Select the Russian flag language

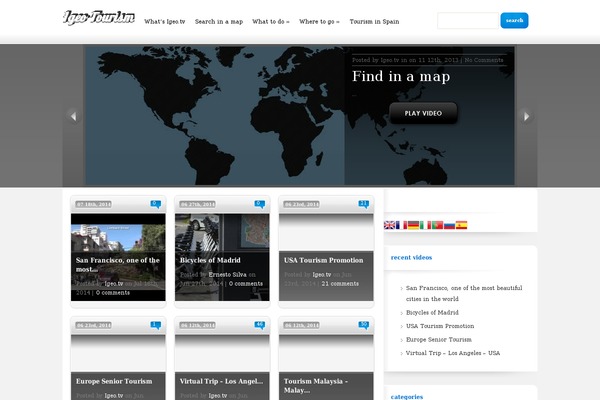449,225
